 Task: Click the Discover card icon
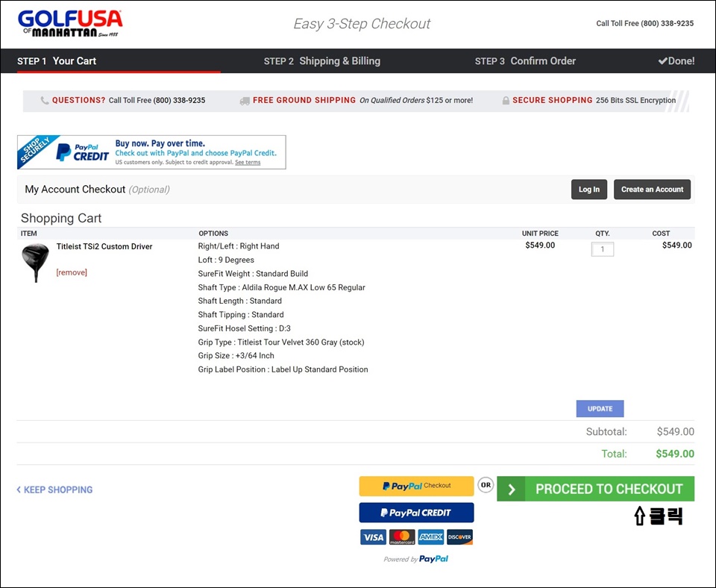(x=459, y=537)
